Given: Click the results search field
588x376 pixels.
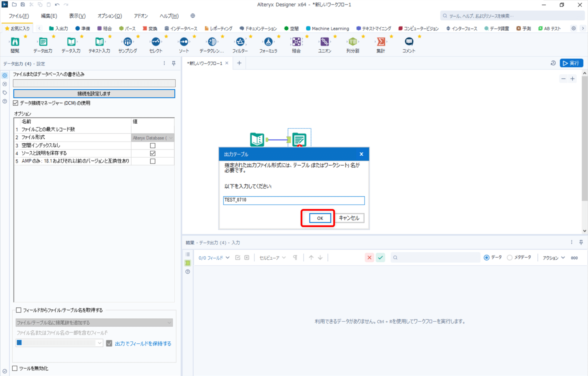Looking at the screenshot, I should pyautogui.click(x=435, y=258).
